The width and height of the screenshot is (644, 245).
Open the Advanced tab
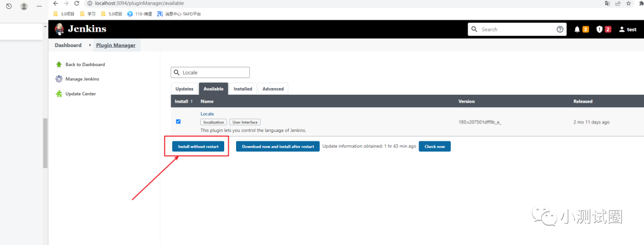tap(273, 89)
